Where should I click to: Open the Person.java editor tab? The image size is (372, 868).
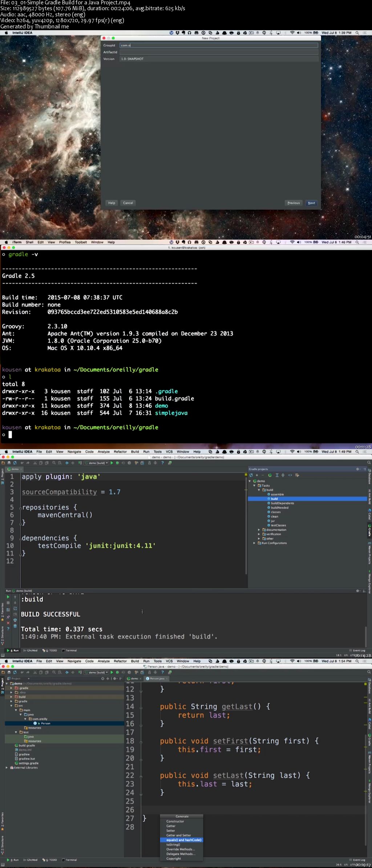[157, 678]
